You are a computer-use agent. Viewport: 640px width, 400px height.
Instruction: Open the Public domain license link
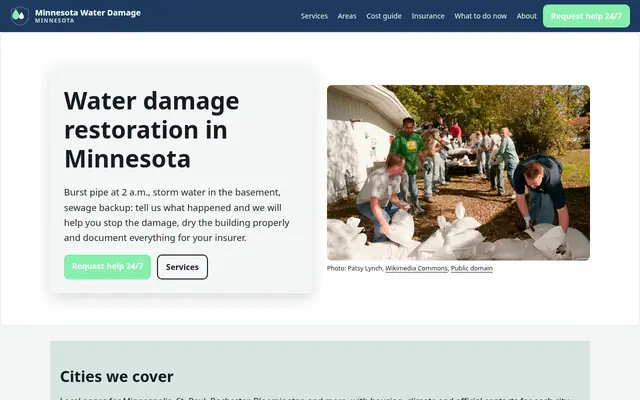click(471, 268)
